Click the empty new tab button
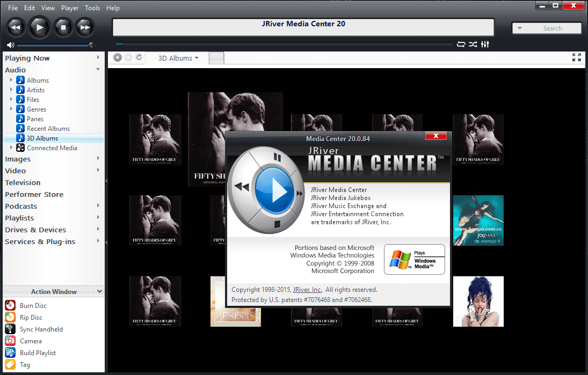 [216, 58]
